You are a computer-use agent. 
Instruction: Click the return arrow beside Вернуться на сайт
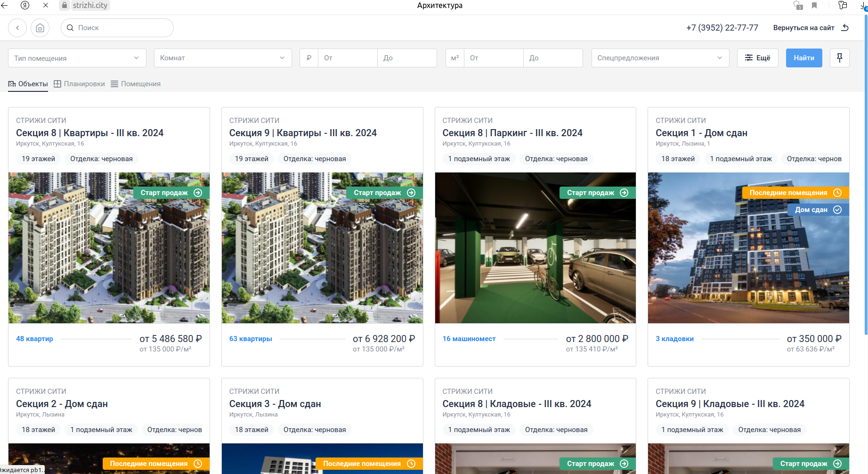845,28
